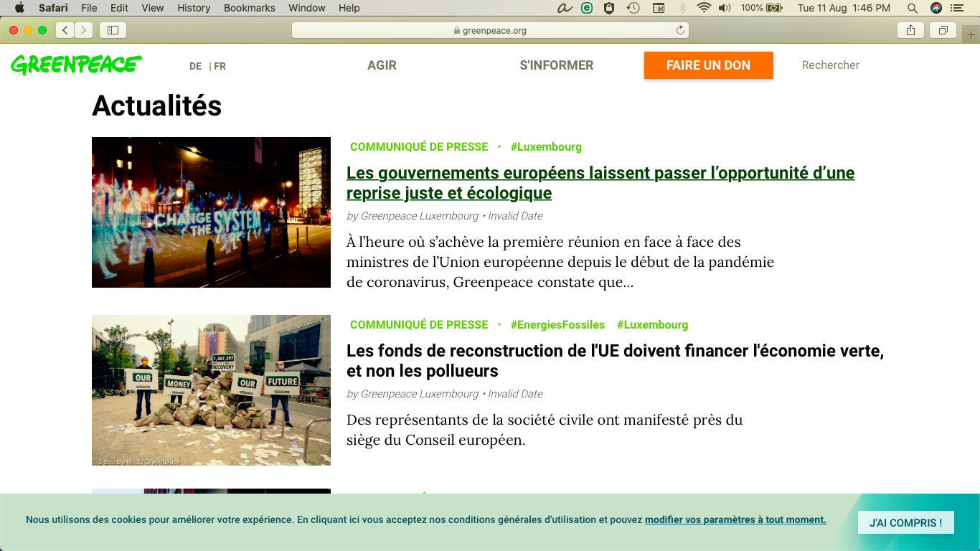The height and width of the screenshot is (551, 980).
Task: Open the S'INFORMER navigation item
Action: 557,65
